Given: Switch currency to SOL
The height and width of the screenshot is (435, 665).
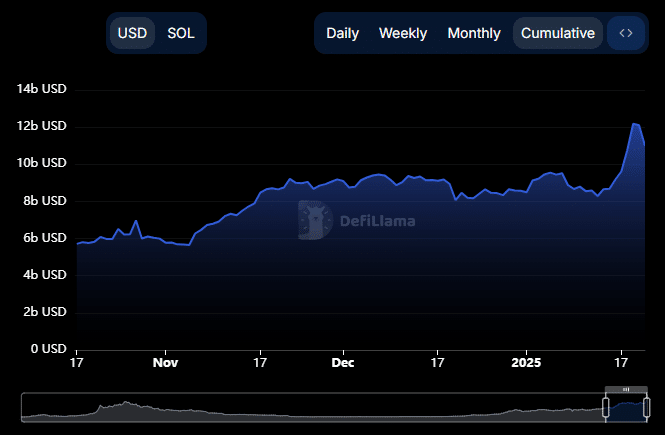Looking at the screenshot, I should pyautogui.click(x=181, y=33).
